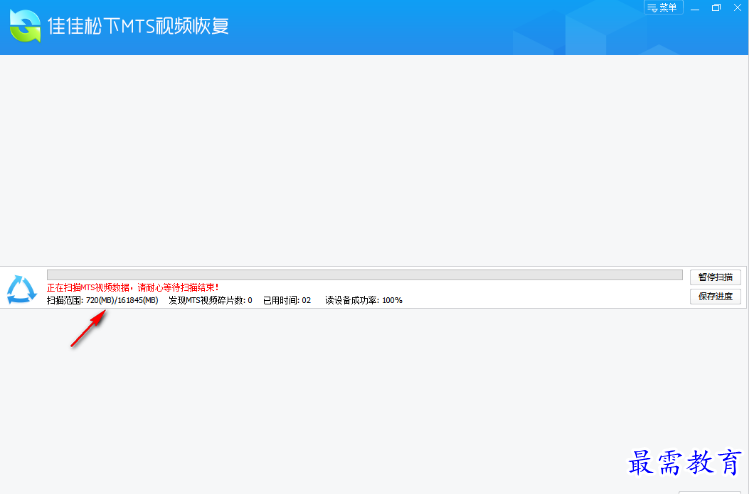Click the 已用时间: 02 text
The height and width of the screenshot is (494, 750).
point(287,300)
